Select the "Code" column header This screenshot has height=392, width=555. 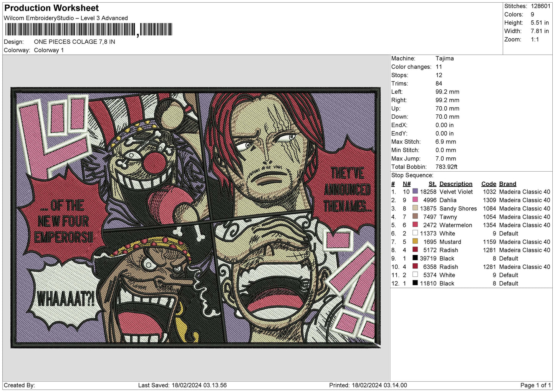pyautogui.click(x=489, y=184)
